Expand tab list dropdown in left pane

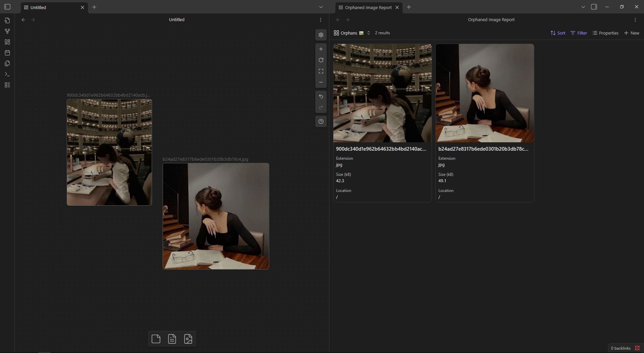click(321, 7)
